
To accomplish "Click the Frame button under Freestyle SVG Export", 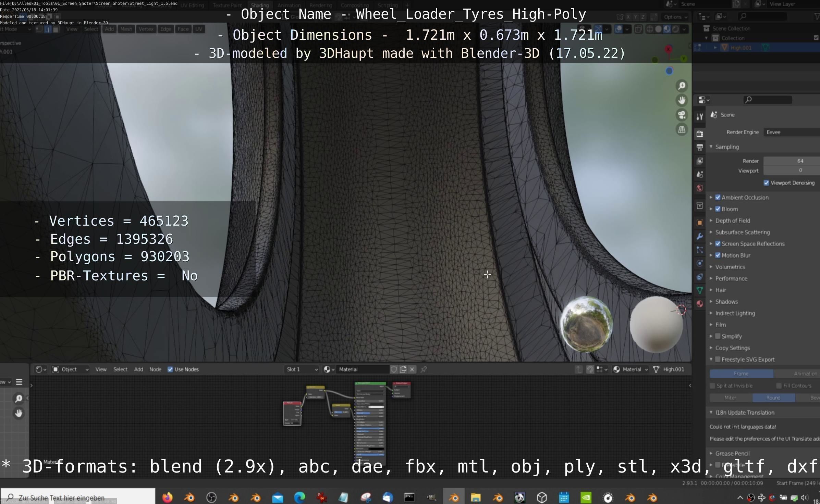I will pyautogui.click(x=741, y=374).
